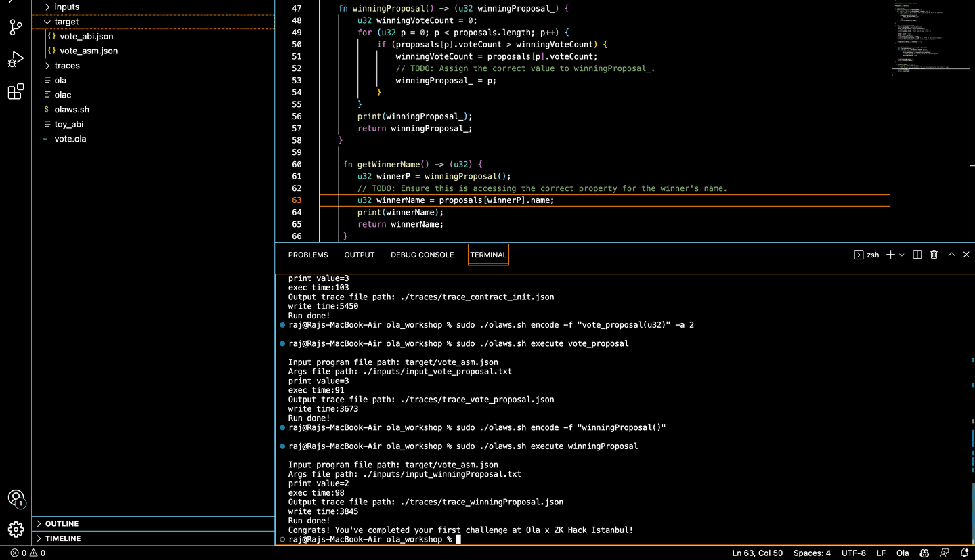Open notifications bell in status bar

(x=965, y=553)
